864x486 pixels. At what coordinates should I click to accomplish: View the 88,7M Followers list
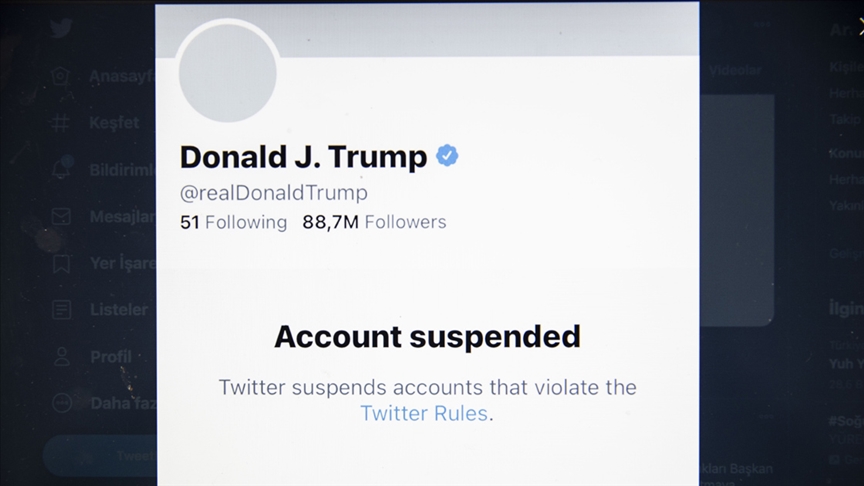click(x=374, y=222)
